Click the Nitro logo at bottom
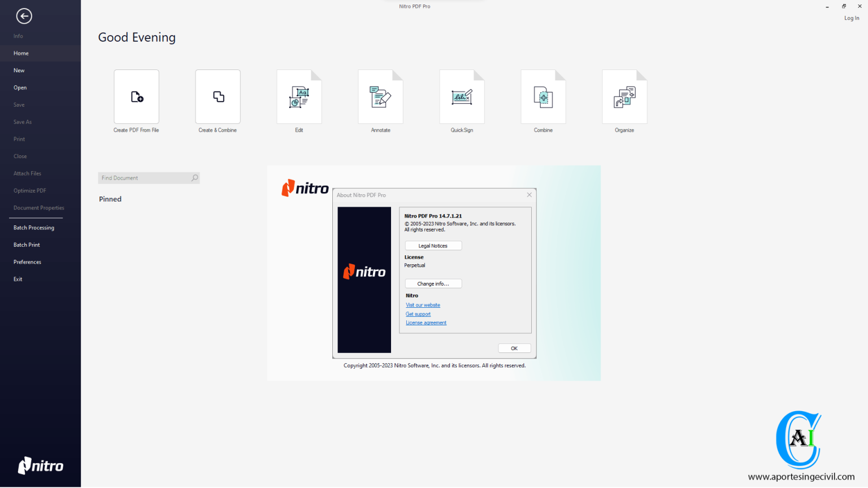Image resolution: width=868 pixels, height=488 pixels. 40,465
